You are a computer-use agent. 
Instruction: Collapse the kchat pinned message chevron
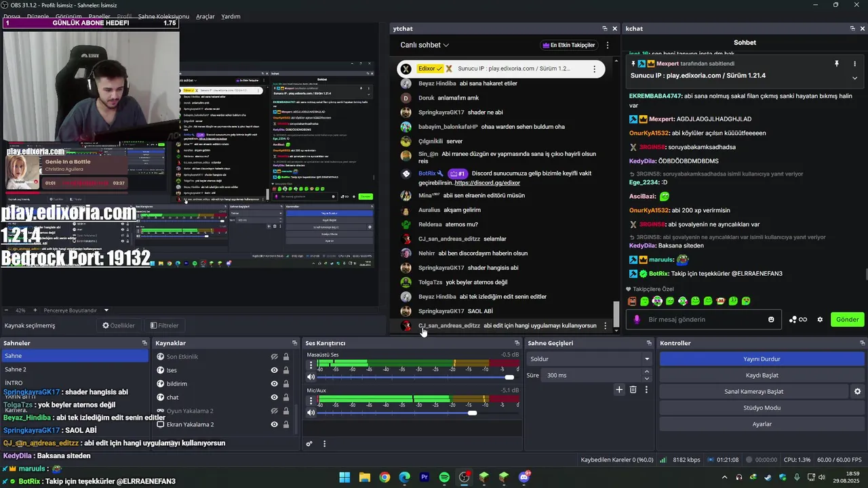pyautogui.click(x=854, y=78)
